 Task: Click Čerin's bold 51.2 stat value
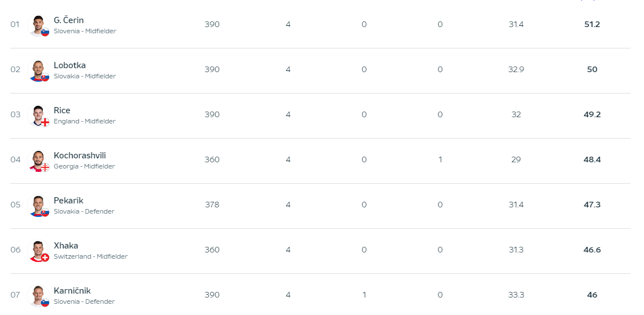coord(592,24)
